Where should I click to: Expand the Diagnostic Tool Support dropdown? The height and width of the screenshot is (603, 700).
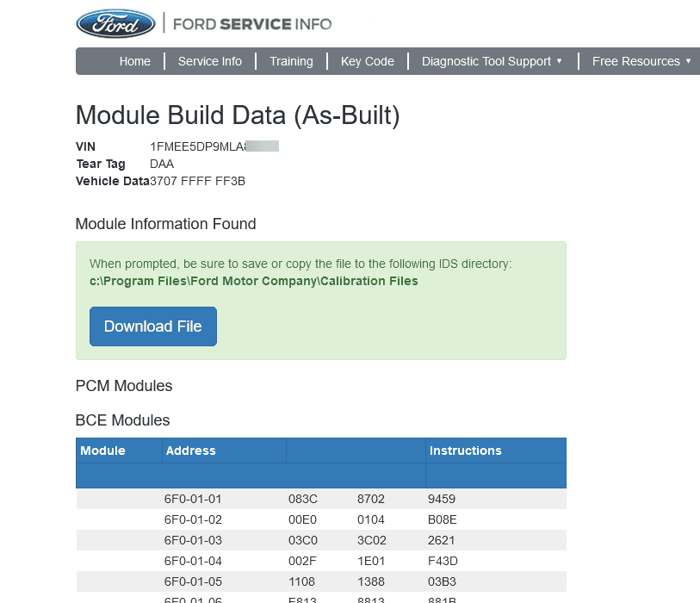(491, 61)
